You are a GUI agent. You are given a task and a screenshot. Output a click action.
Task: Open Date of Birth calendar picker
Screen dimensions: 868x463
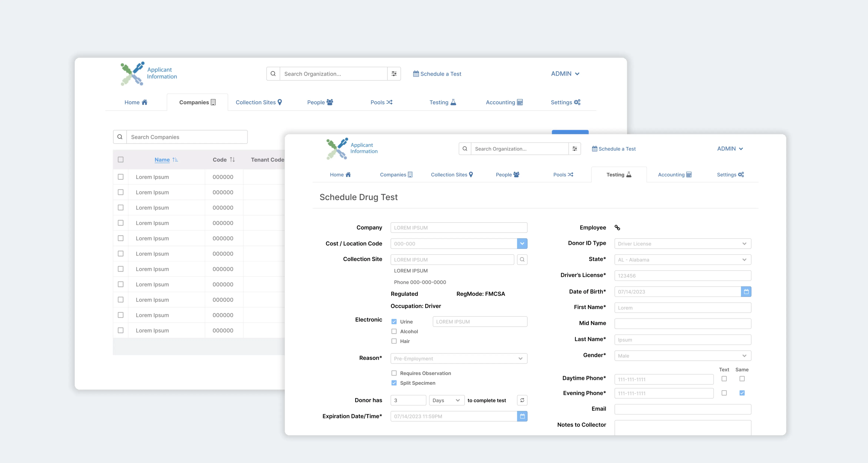[x=746, y=292]
